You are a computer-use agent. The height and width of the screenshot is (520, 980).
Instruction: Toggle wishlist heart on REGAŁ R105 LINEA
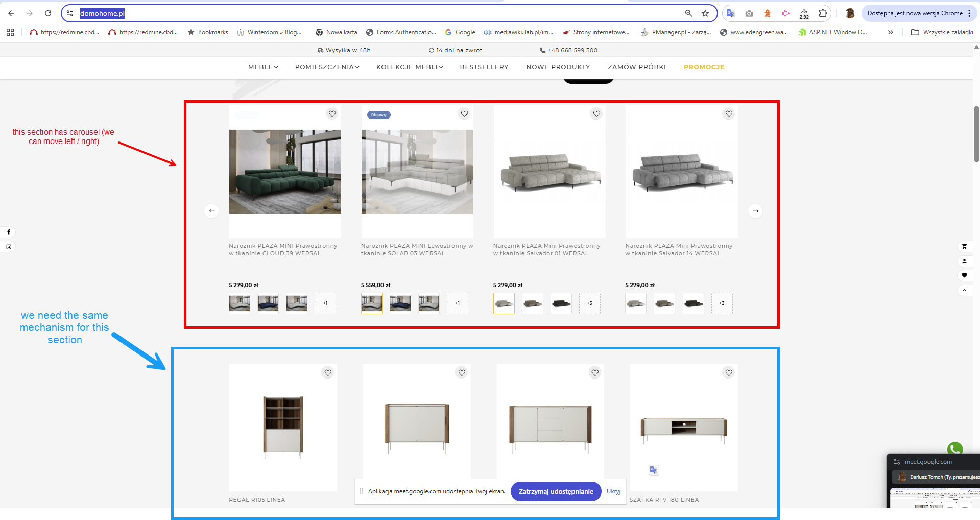point(328,373)
